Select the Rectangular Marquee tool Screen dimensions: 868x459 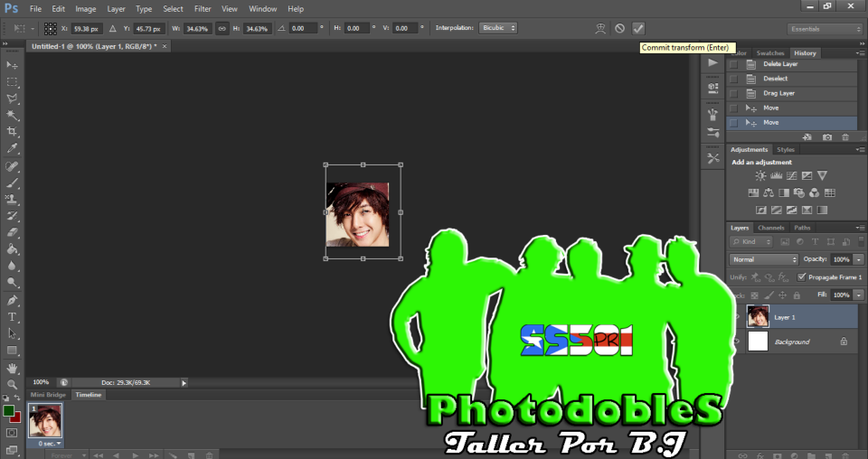pos(12,82)
